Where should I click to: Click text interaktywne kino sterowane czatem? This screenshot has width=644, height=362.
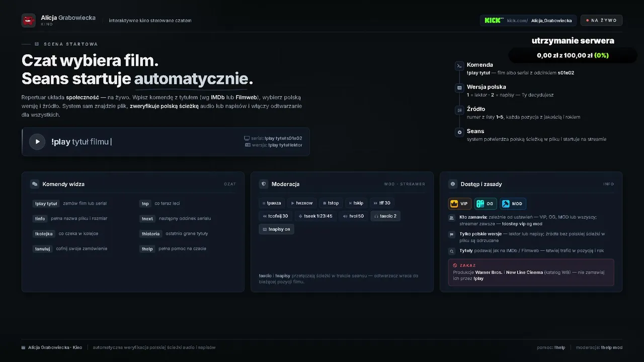(150, 21)
